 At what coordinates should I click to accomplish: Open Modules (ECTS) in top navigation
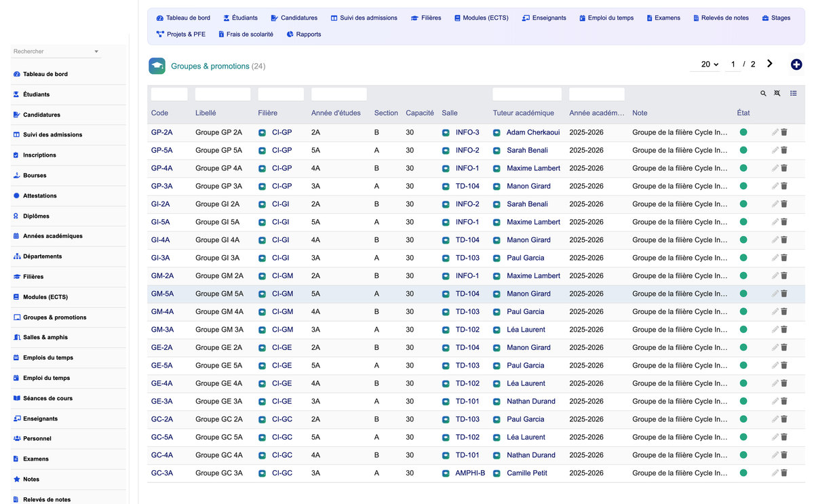(x=481, y=18)
